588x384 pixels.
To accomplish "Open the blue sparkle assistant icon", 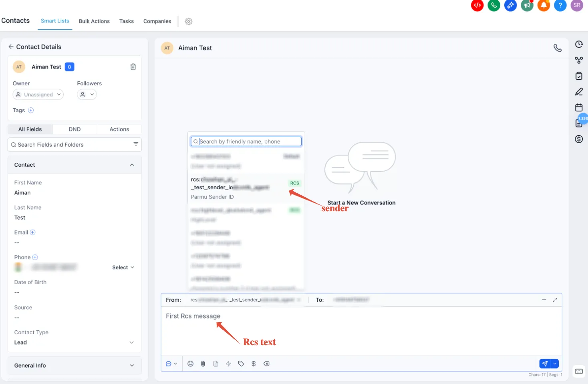I will pos(510,5).
